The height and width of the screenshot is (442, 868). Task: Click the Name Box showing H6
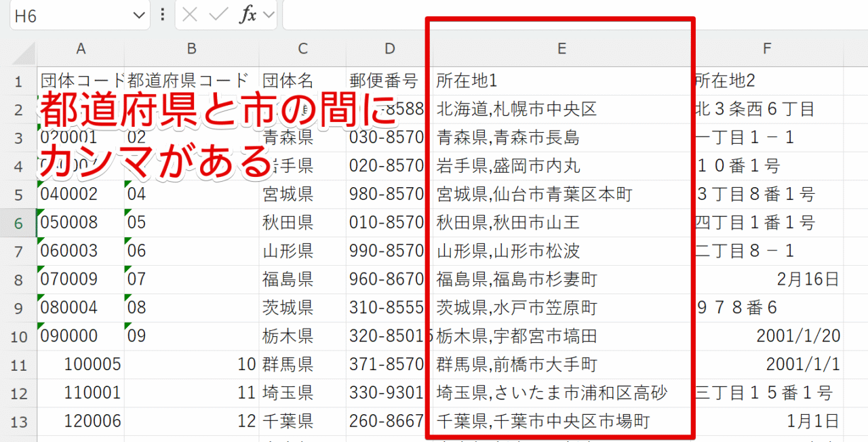pyautogui.click(x=68, y=16)
